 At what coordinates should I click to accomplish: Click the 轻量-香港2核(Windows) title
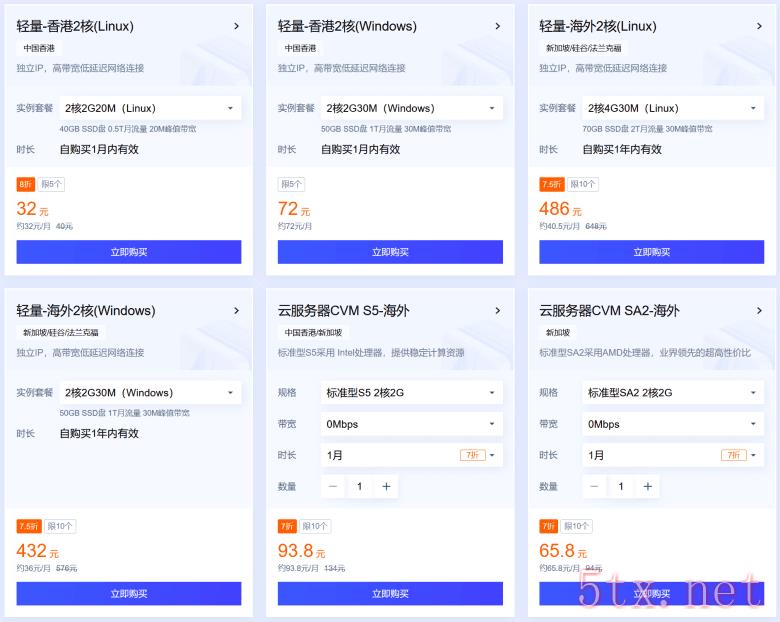pyautogui.click(x=347, y=26)
